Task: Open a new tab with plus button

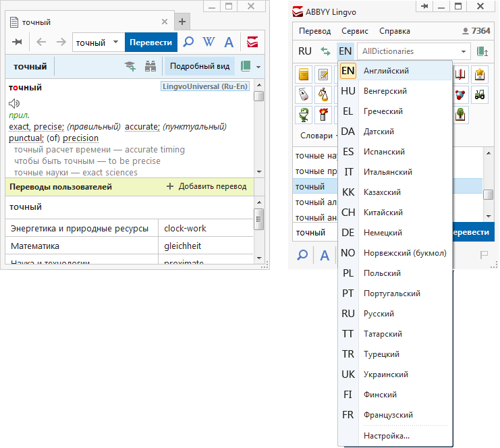Action: (183, 22)
